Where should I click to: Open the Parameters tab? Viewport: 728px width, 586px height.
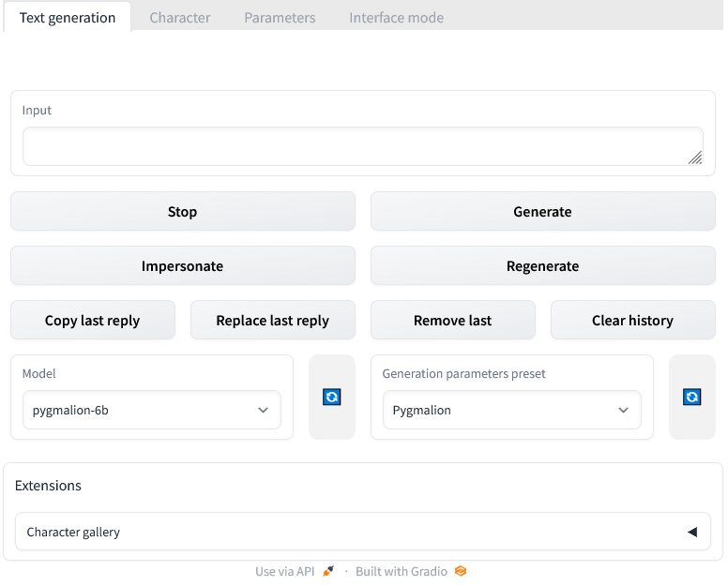point(280,18)
